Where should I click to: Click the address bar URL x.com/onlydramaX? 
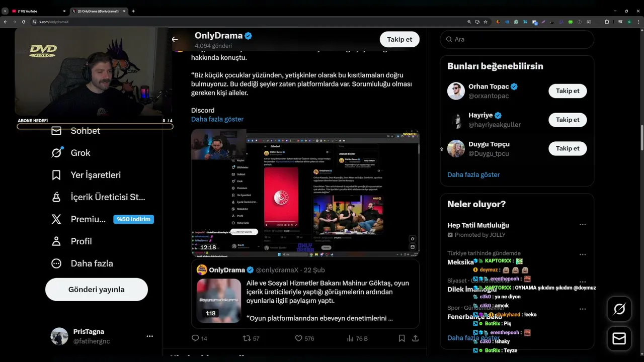pos(54,22)
